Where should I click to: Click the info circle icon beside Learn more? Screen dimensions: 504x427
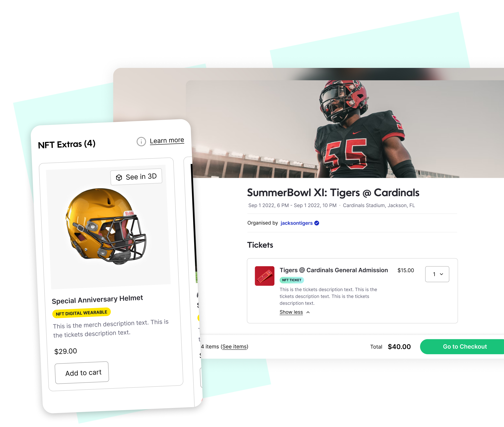point(141,142)
